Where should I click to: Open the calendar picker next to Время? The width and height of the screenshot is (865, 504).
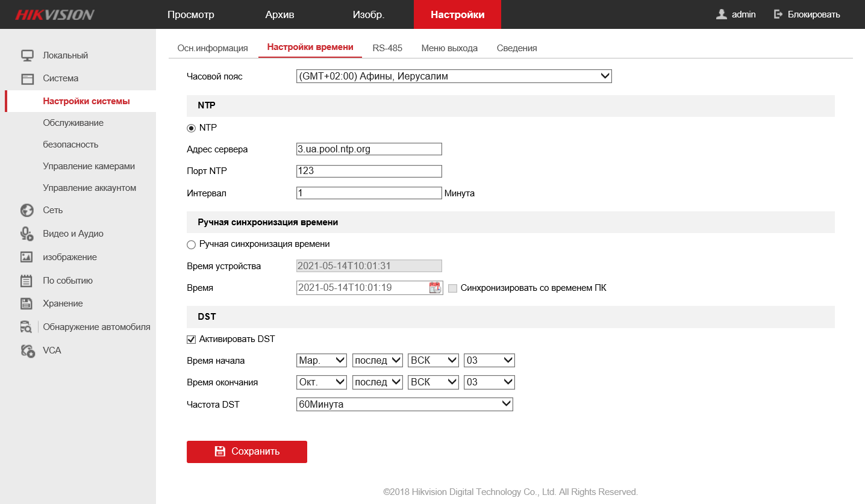pos(435,288)
